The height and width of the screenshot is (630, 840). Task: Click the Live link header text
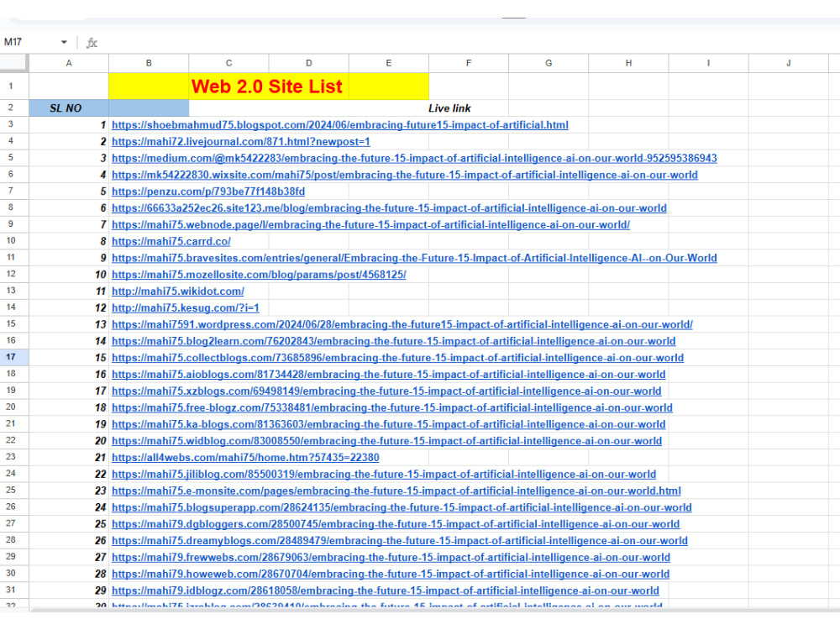(449, 108)
